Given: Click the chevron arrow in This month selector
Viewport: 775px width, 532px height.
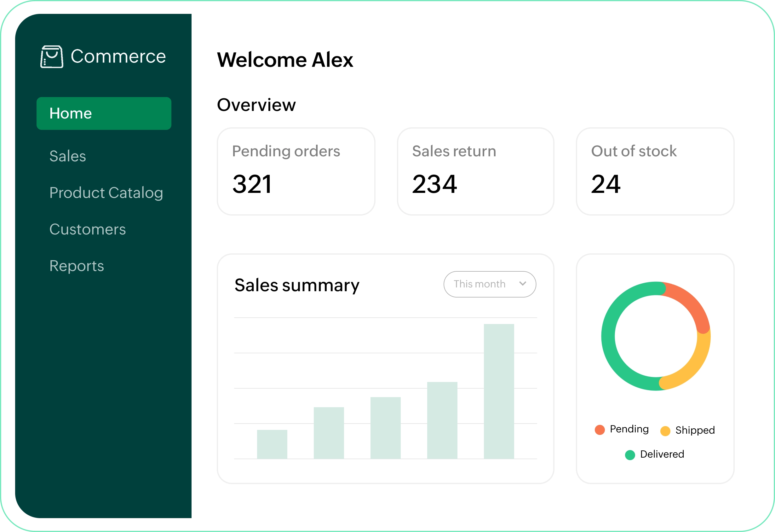Looking at the screenshot, I should click(523, 284).
